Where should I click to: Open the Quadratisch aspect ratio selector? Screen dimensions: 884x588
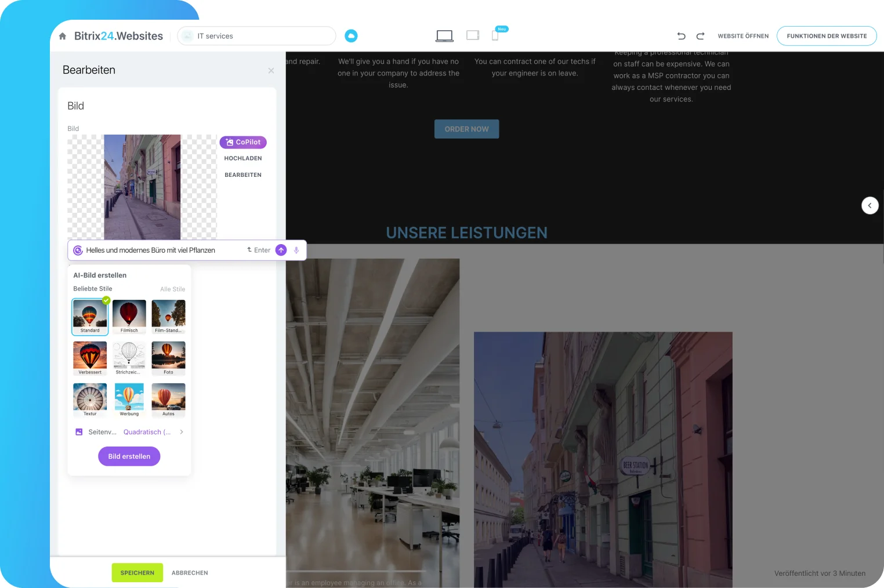pyautogui.click(x=146, y=432)
